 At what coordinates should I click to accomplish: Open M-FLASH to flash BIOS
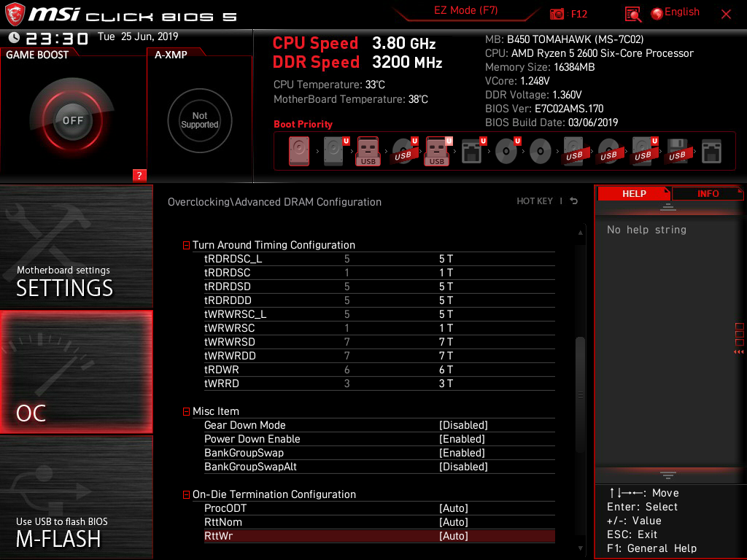pyautogui.click(x=76, y=497)
